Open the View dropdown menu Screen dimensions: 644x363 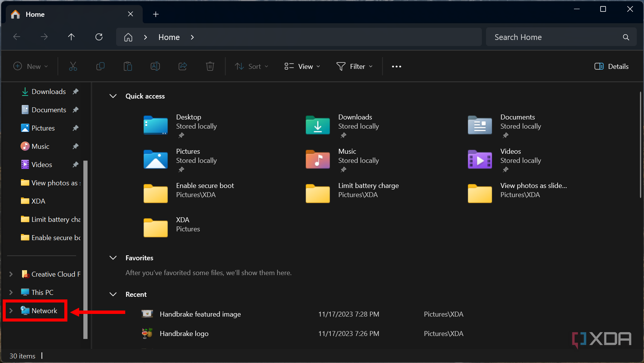[302, 67]
